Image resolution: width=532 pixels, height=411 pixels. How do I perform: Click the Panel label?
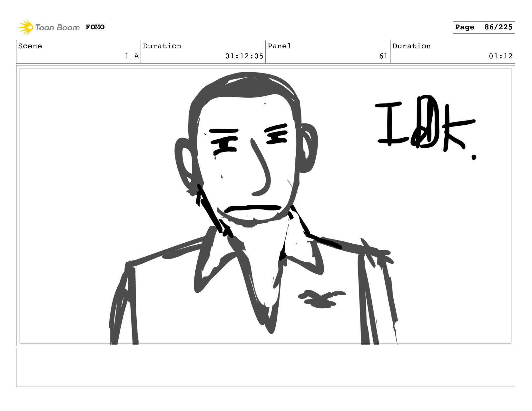coord(280,46)
